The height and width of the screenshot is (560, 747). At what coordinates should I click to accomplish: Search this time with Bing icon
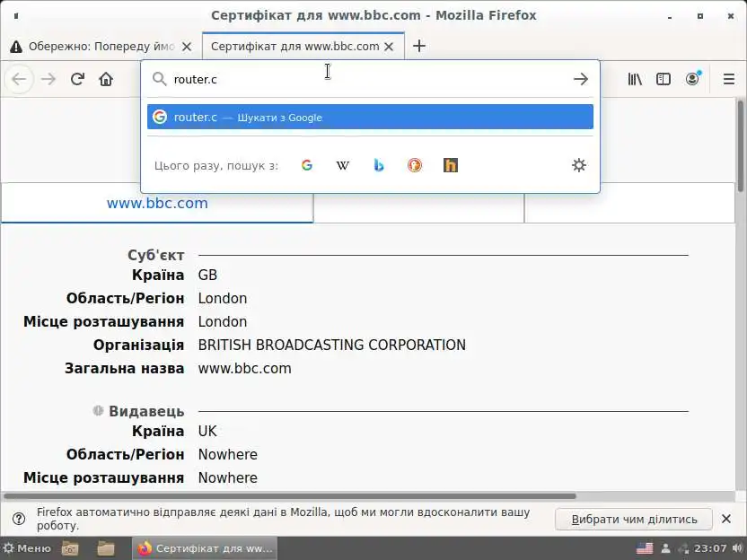point(379,165)
